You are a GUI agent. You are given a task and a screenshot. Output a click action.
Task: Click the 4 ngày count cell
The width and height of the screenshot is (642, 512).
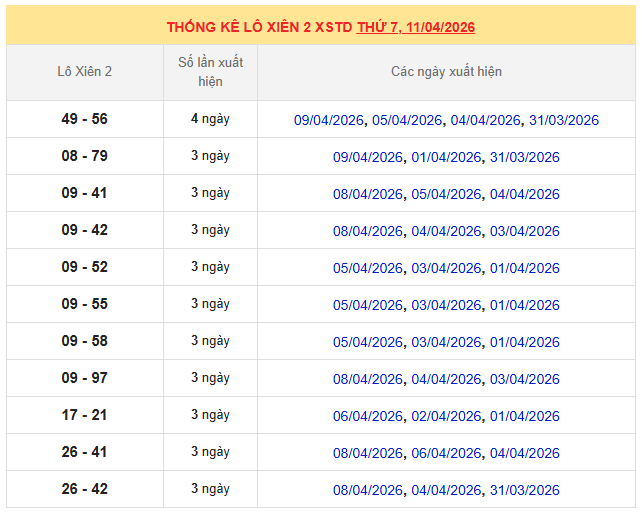pyautogui.click(x=210, y=119)
